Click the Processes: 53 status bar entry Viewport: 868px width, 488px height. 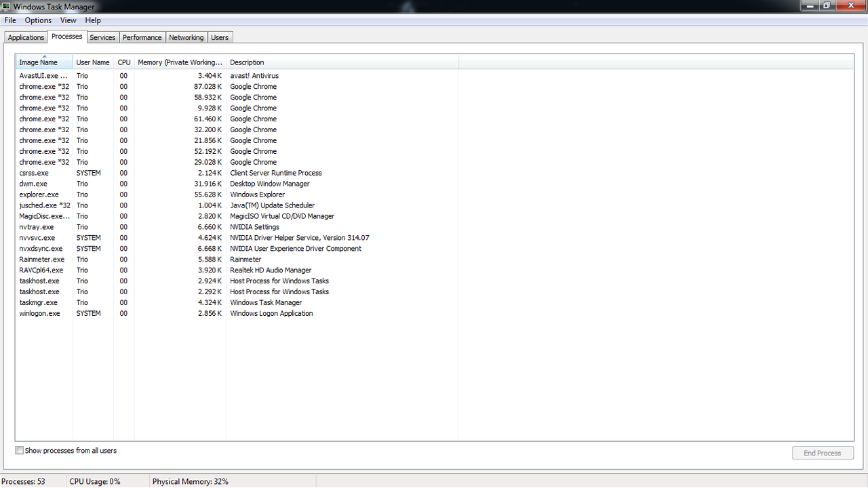(x=24, y=481)
